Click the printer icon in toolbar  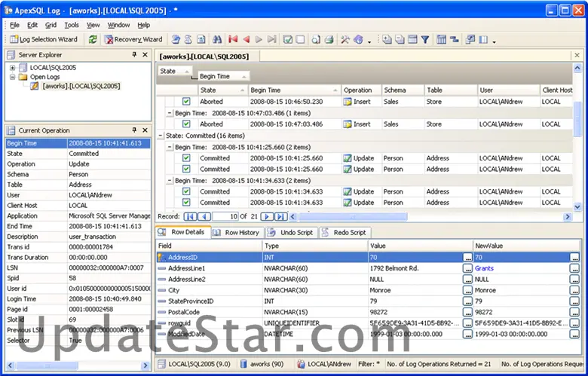point(329,39)
